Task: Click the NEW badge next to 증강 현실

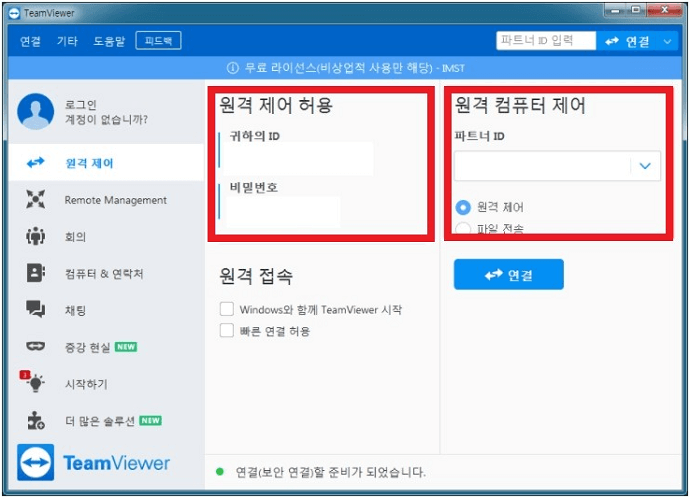Action: [126, 347]
